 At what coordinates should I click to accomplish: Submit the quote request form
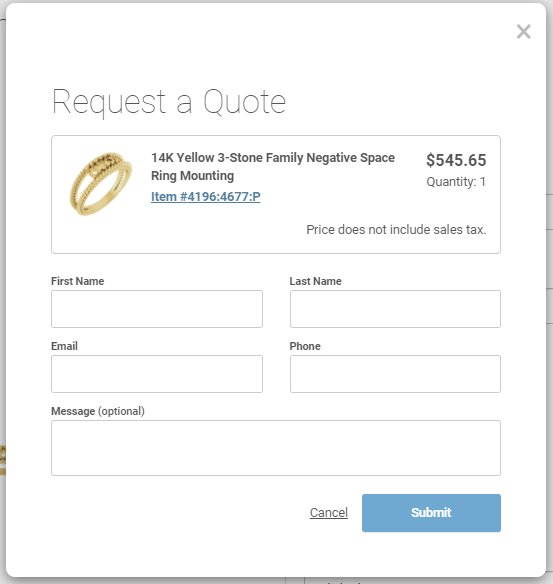point(431,513)
